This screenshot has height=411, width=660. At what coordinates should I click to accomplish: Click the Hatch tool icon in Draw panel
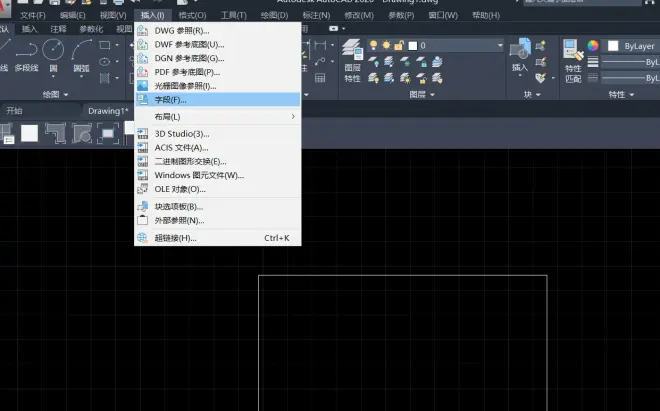click(104, 78)
